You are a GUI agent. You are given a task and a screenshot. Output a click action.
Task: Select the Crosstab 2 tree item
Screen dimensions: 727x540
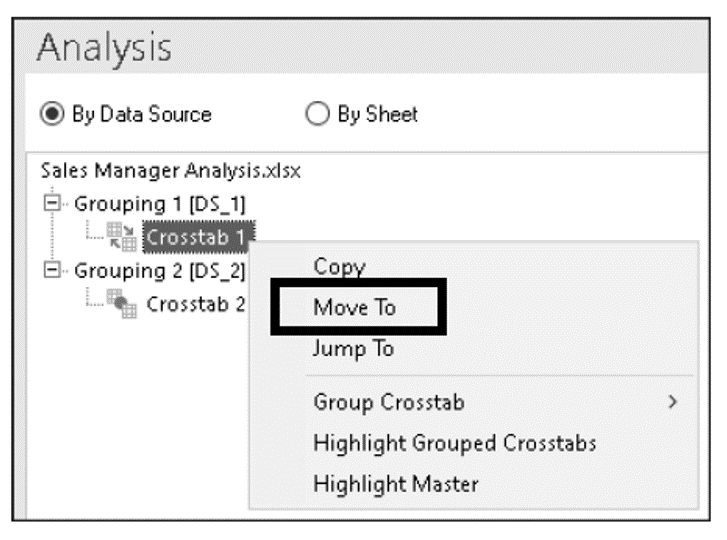coord(196,305)
